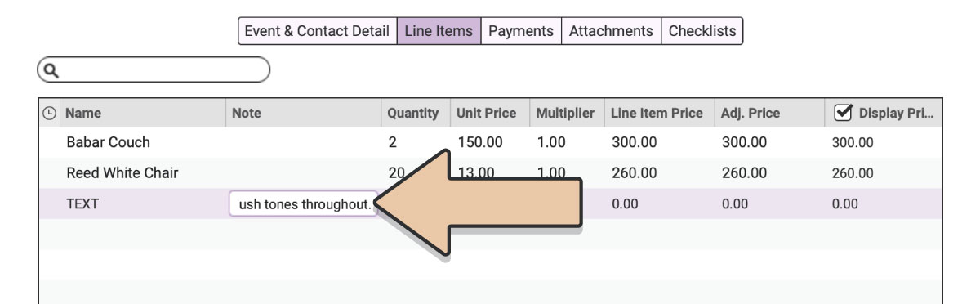Select the Reed White Chair row
980x304 pixels.
click(490, 173)
